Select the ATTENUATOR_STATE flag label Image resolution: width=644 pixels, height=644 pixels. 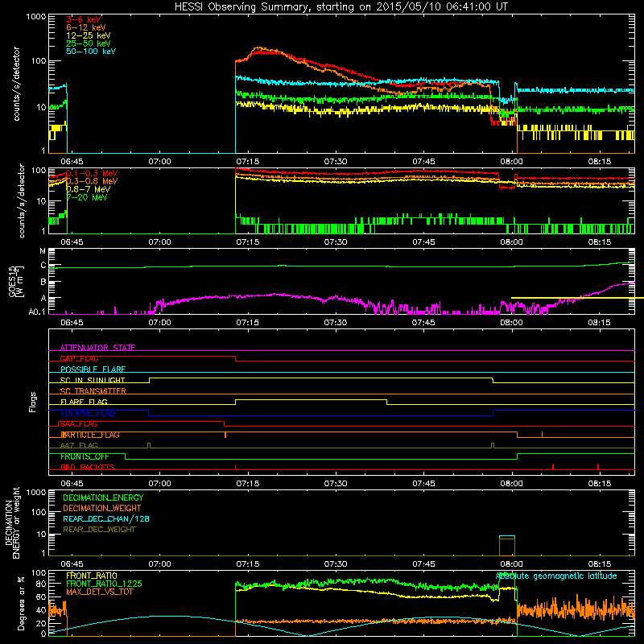point(97,348)
